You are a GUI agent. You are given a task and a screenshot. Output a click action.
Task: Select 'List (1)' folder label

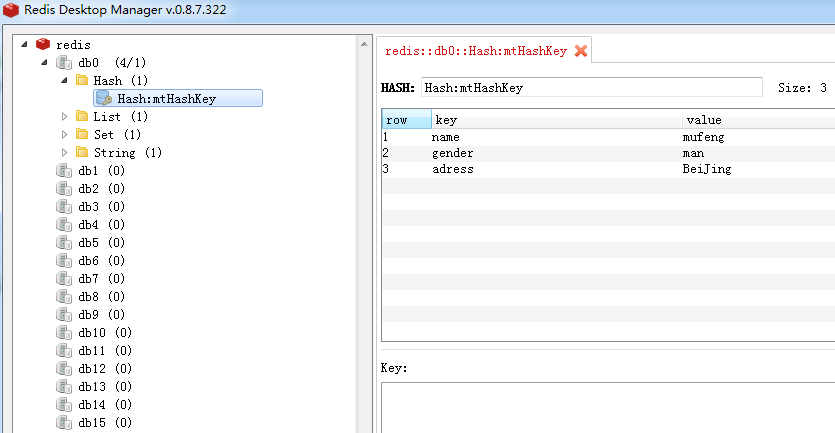[120, 116]
